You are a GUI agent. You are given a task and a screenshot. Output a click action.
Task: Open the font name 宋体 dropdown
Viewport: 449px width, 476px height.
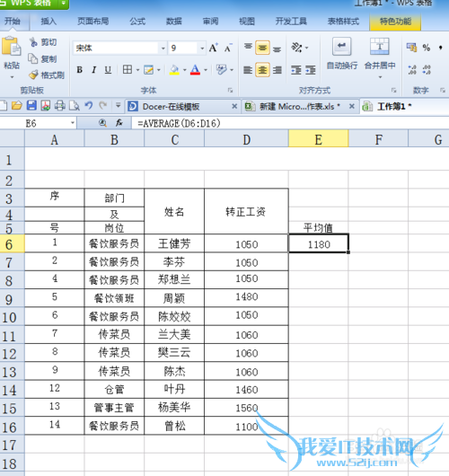(x=163, y=48)
